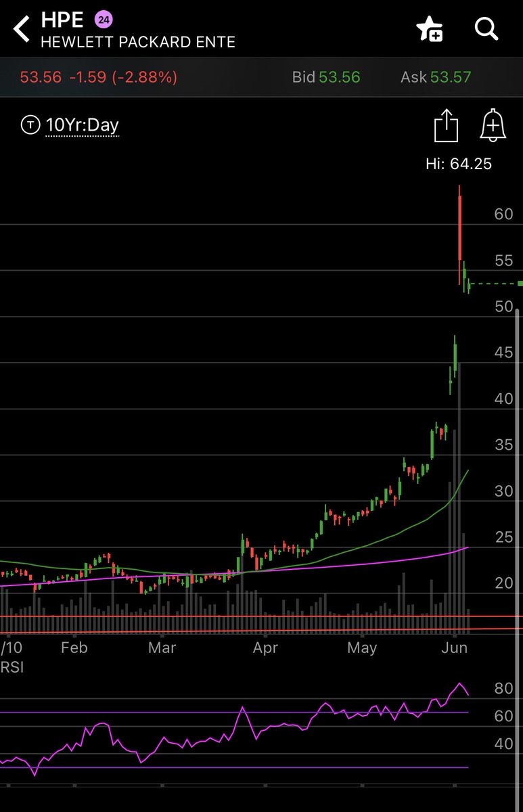
Task: Tap the Mar date axis label
Action: coord(162,648)
